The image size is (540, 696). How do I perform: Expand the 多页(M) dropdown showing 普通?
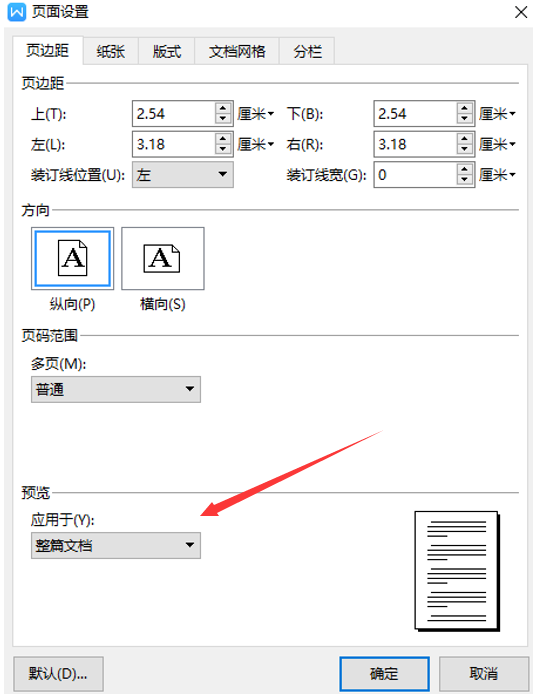pyautogui.click(x=116, y=389)
